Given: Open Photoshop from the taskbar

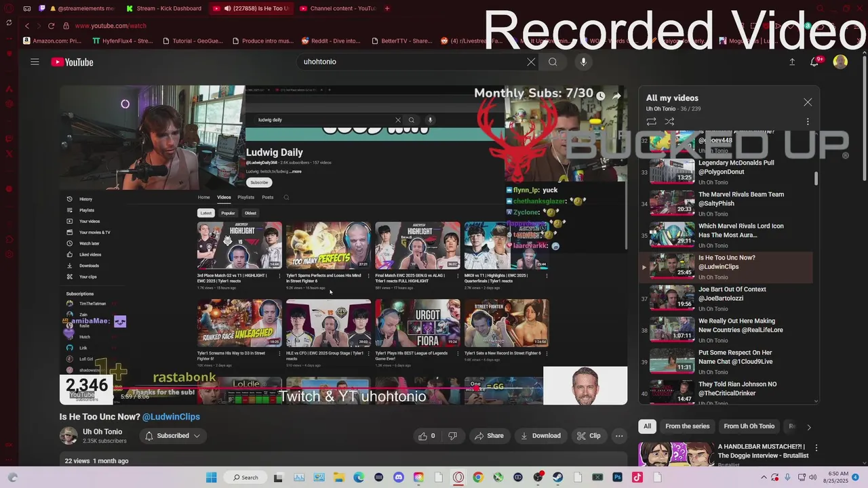Looking at the screenshot, I should pyautogui.click(x=617, y=477).
